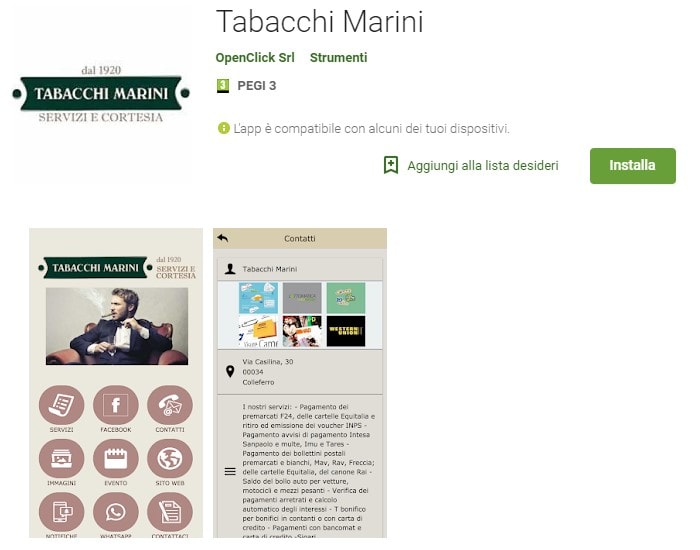Click the Tabacchi Marini app logo
This screenshot has height=550, width=700.
click(x=101, y=94)
